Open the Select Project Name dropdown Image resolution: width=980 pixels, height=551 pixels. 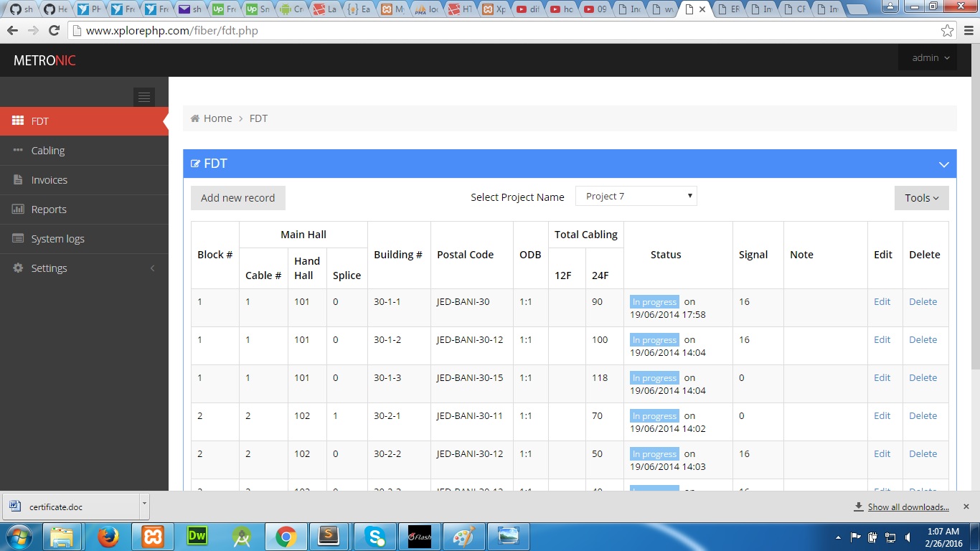pyautogui.click(x=636, y=197)
